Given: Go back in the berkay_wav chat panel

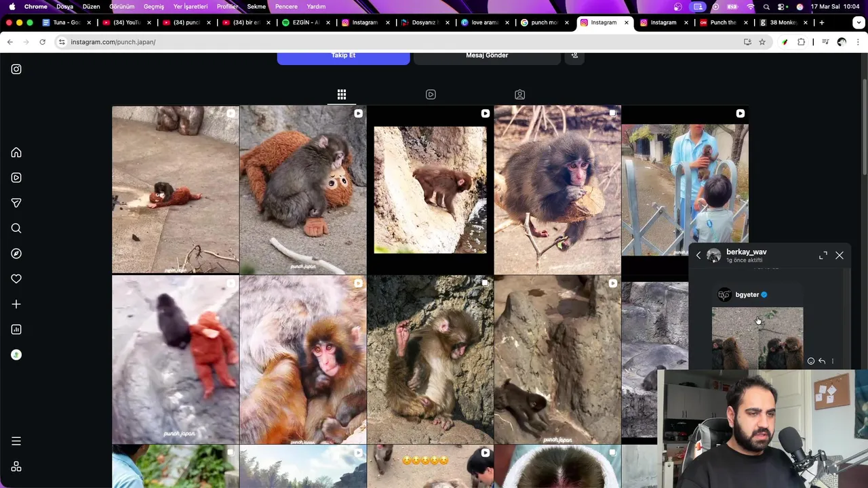Looking at the screenshot, I should pos(698,256).
